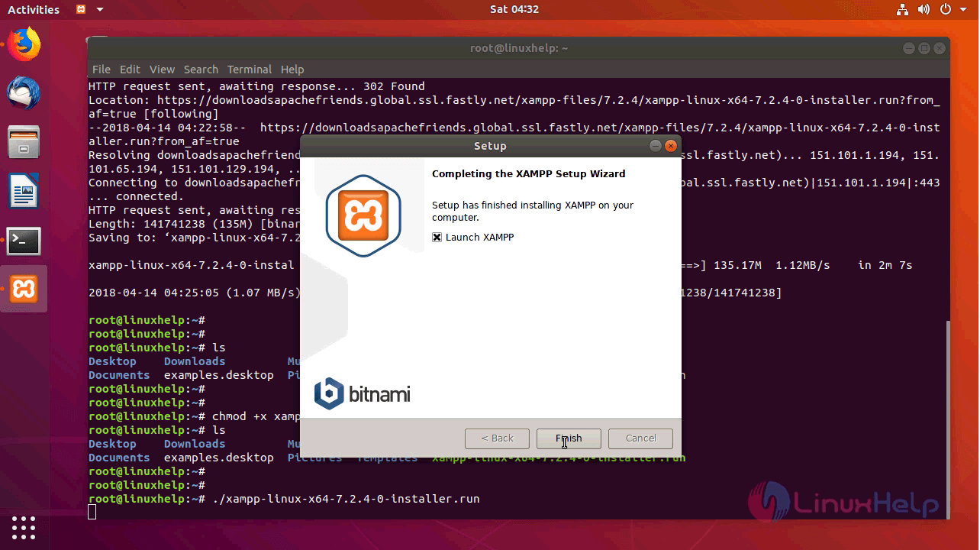Click the XAMPP logo in Setup wizard
This screenshot has width=980, height=550.
363,215
